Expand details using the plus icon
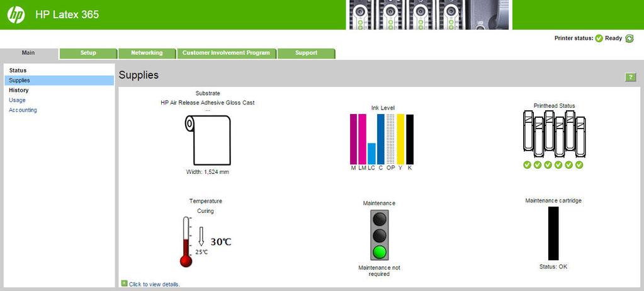The image size is (644, 291). pos(124,283)
